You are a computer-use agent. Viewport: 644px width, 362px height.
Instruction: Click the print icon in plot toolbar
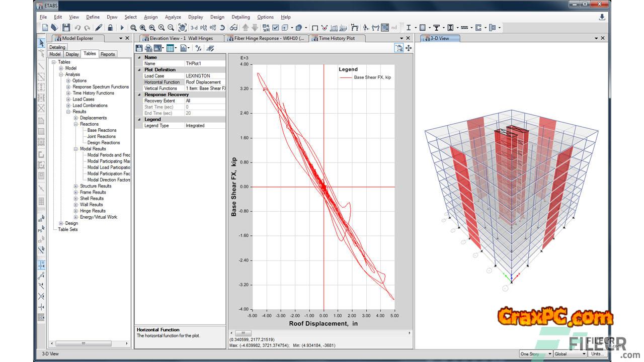(148, 48)
